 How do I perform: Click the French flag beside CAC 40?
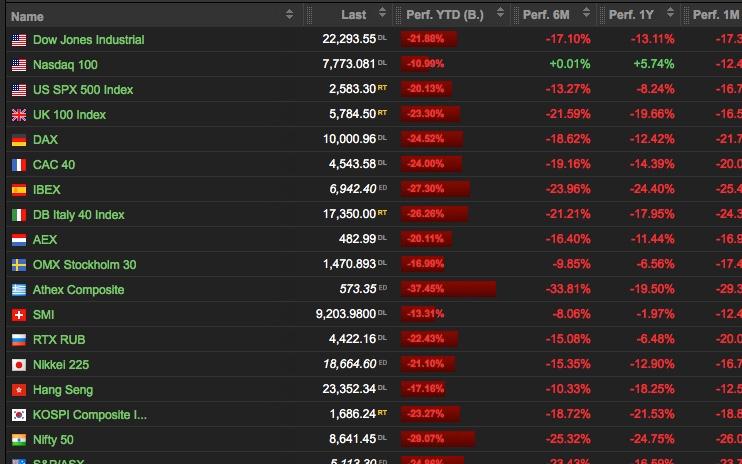tap(18, 165)
